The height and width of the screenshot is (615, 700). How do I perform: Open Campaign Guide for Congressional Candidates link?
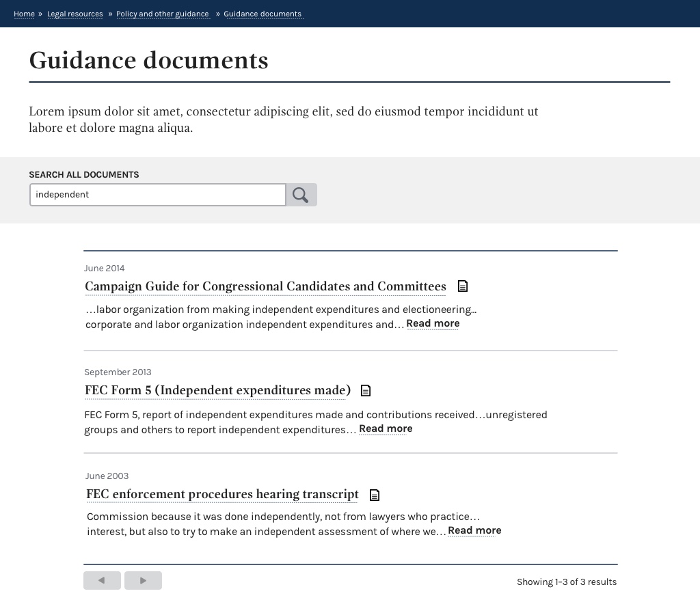[x=266, y=286]
